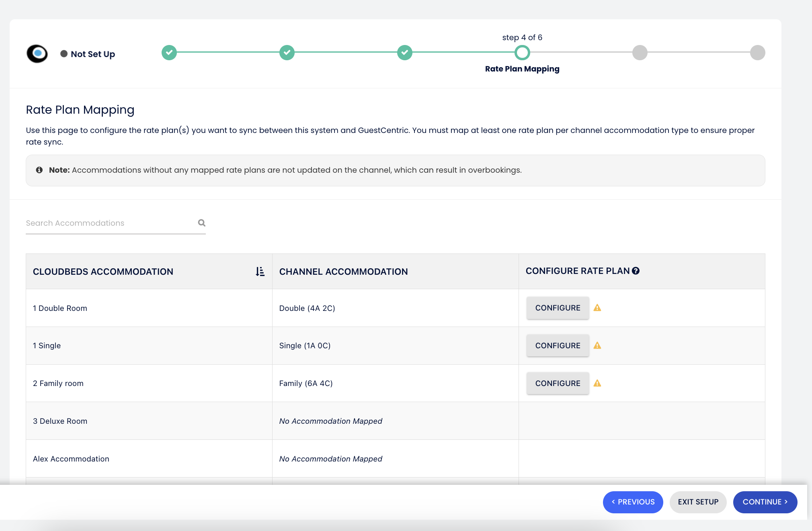Click the GuestCentric eye logo icon
Image resolution: width=812 pixels, height=531 pixels.
(x=37, y=53)
